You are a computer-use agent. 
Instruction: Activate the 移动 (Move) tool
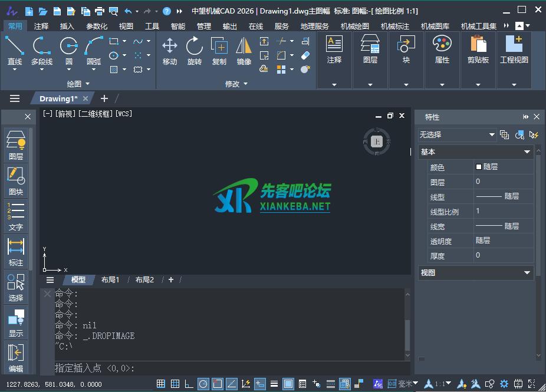pyautogui.click(x=170, y=50)
